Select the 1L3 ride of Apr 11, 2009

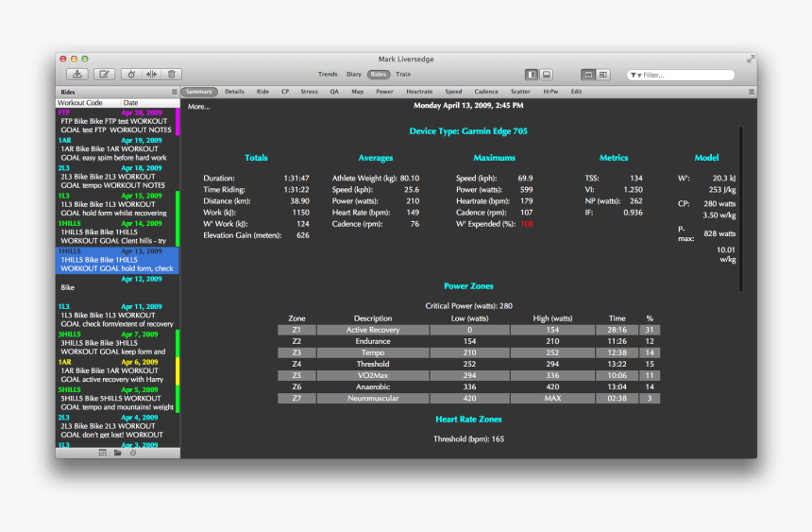118,316
